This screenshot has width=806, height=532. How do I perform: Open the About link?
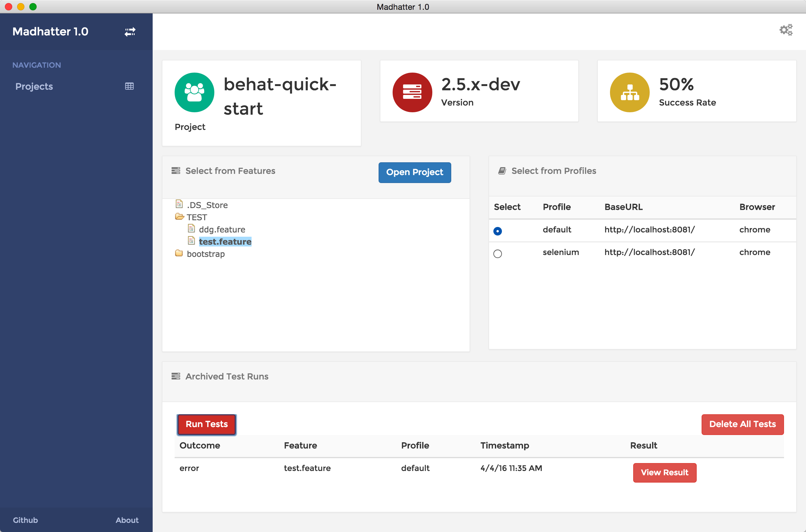(127, 520)
